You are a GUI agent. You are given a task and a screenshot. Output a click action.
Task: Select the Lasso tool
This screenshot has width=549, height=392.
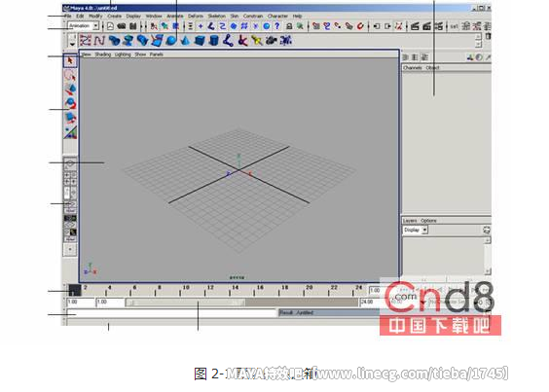click(70, 75)
